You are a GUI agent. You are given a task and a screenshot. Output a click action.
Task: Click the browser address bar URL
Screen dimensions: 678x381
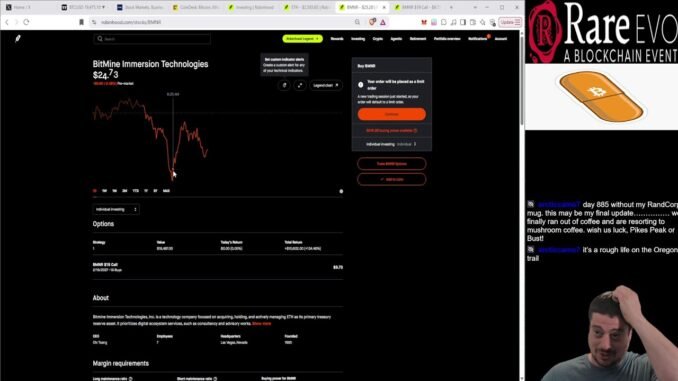pos(131,22)
